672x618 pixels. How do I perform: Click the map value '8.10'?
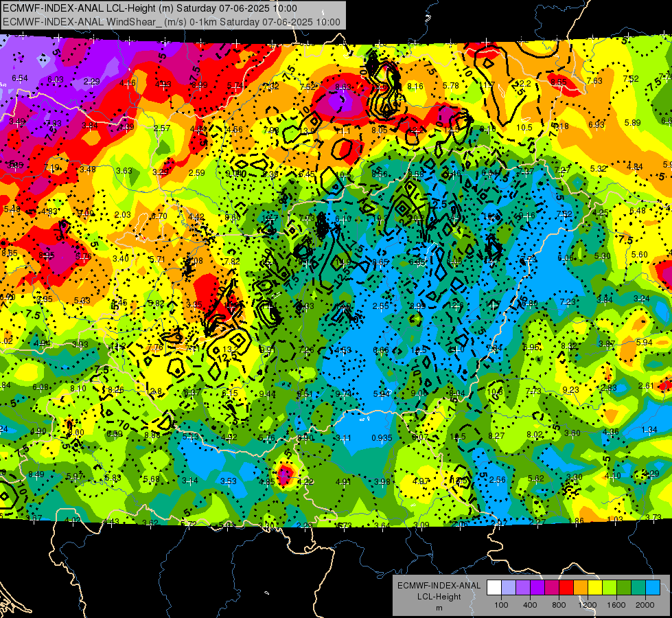pyautogui.click(x=78, y=388)
